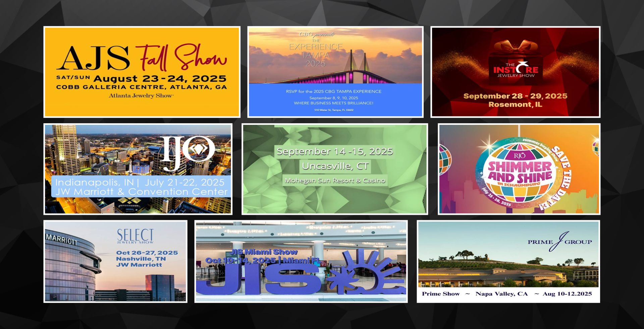Click the Select Jewelry Show logo

[x=135, y=236]
